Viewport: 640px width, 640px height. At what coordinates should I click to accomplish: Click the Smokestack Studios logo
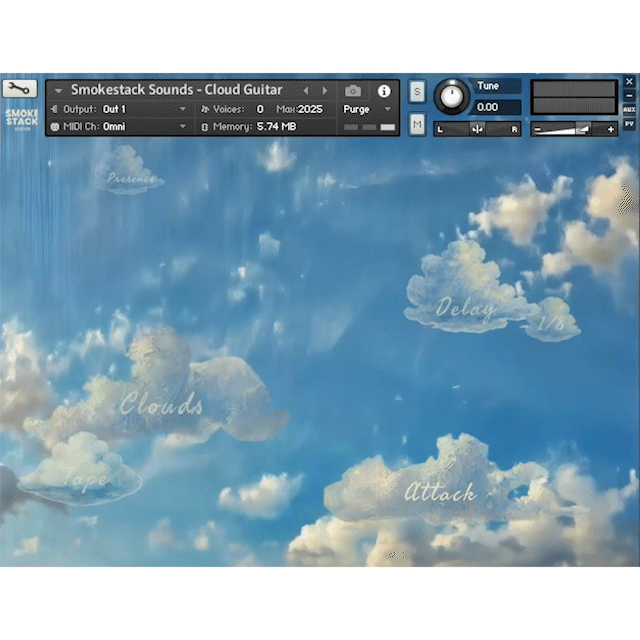coord(21,118)
